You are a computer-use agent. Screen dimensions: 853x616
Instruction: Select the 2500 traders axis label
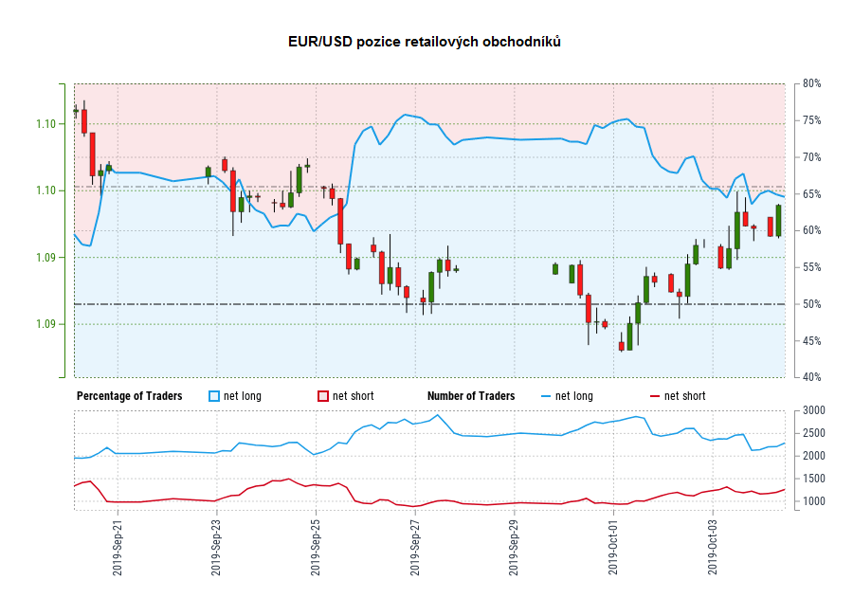pyautogui.click(x=814, y=433)
